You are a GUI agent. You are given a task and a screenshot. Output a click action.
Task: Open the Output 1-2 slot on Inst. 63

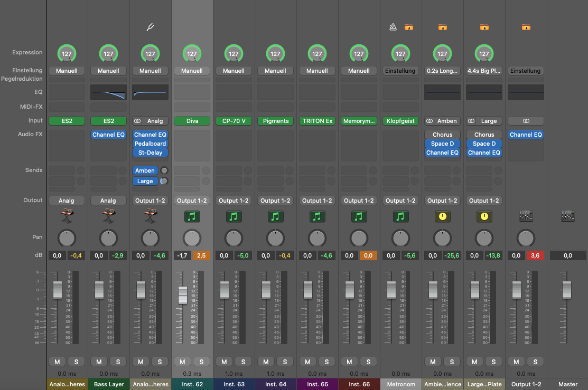click(x=234, y=201)
